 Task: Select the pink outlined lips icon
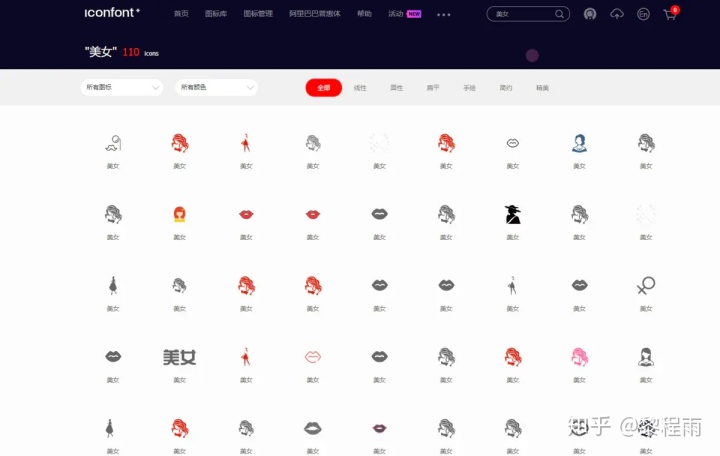tap(313, 357)
